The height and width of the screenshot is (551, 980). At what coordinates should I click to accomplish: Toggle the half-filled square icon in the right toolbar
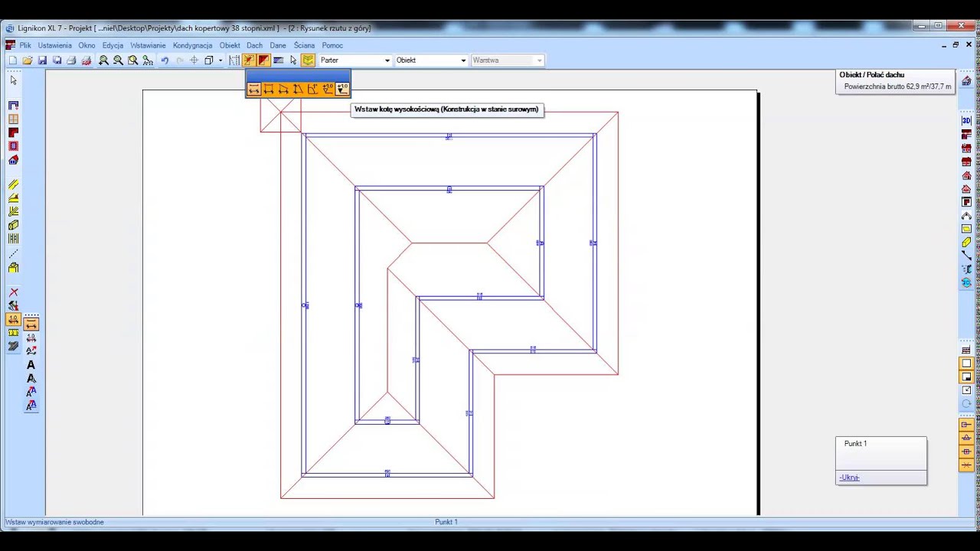966,377
